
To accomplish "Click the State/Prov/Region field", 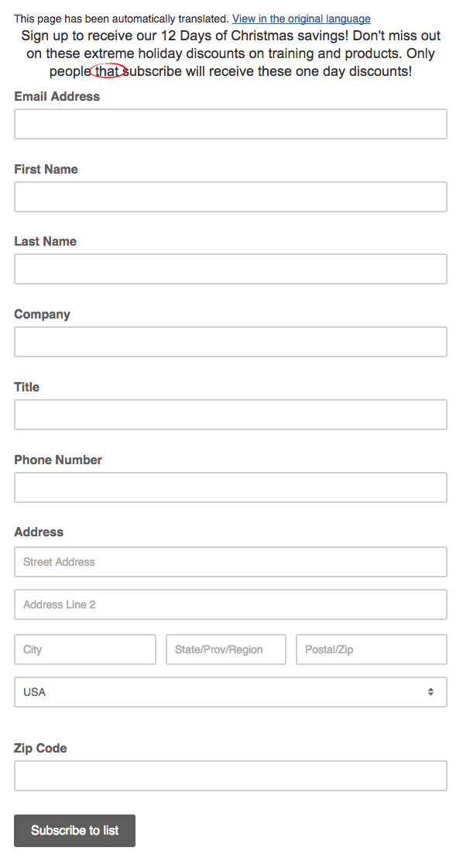I will (x=225, y=649).
